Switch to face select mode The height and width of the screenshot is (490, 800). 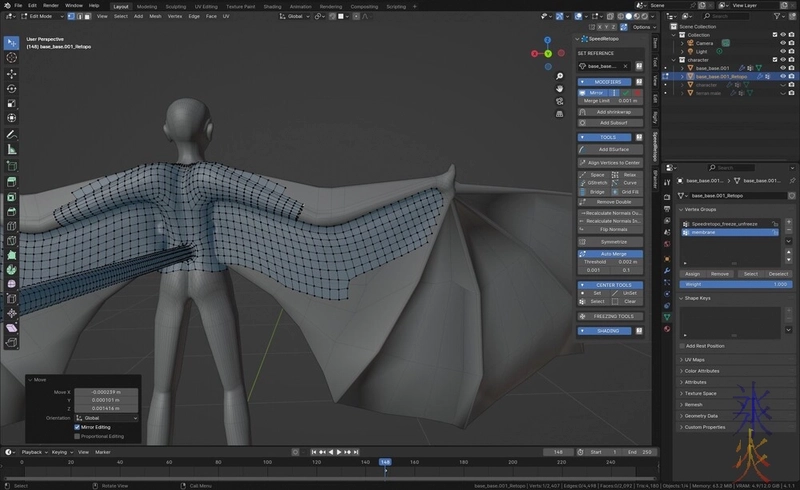click(85, 16)
